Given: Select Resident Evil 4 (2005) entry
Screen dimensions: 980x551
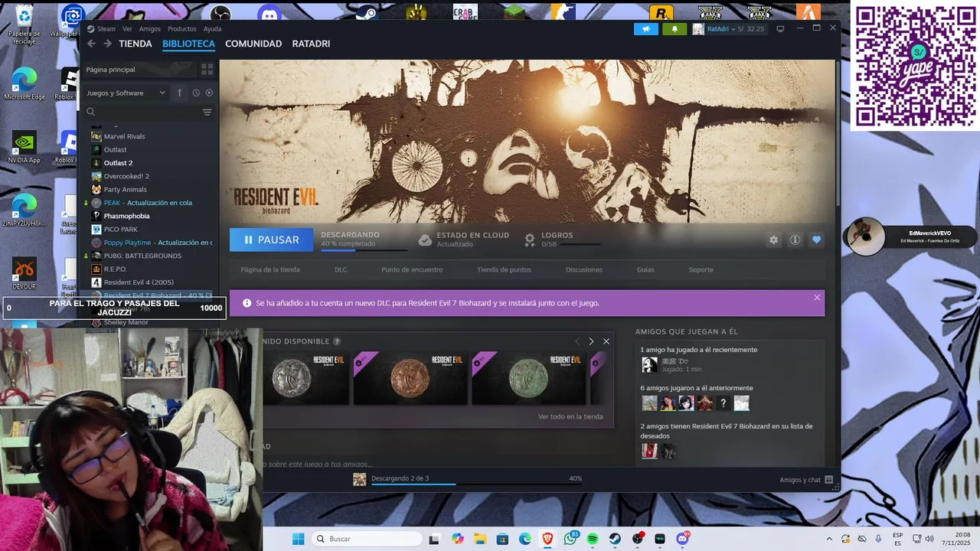Looking at the screenshot, I should 139,282.
